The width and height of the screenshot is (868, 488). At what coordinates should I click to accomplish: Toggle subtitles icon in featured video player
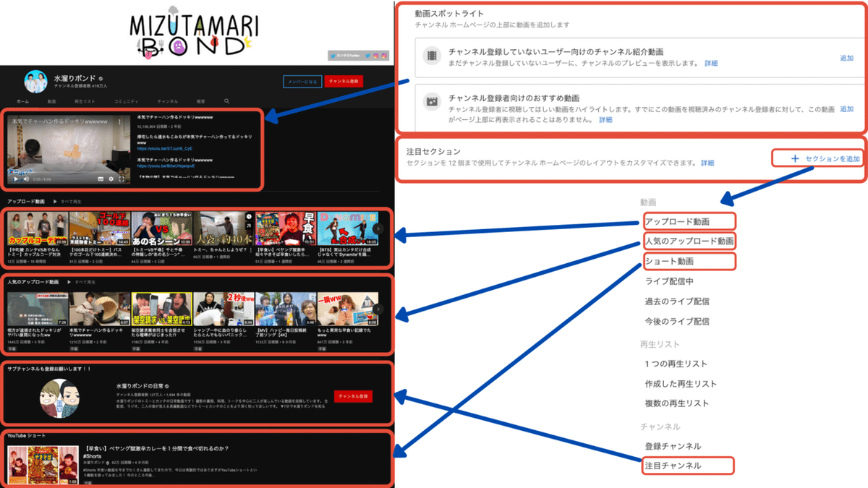tap(101, 179)
